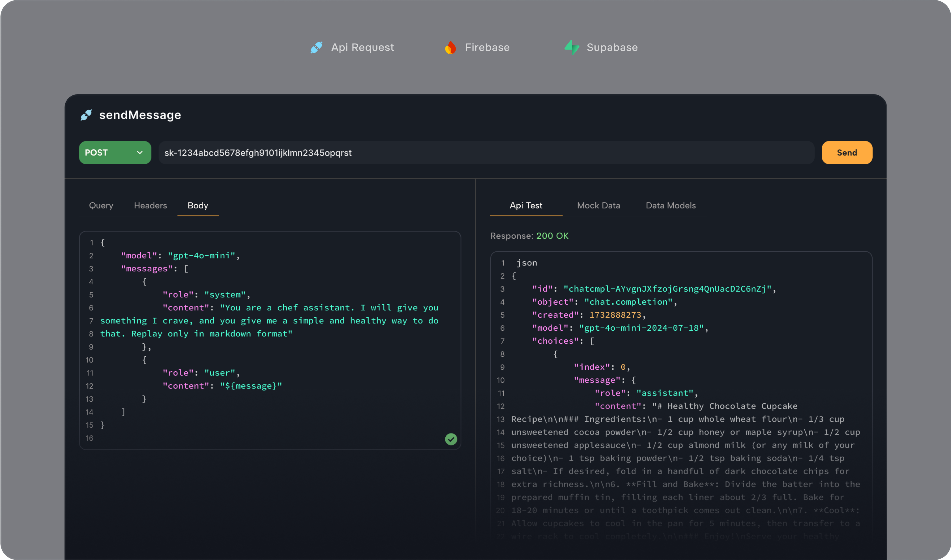The width and height of the screenshot is (951, 560).
Task: Click the "choices" key in the response
Action: click(555, 341)
